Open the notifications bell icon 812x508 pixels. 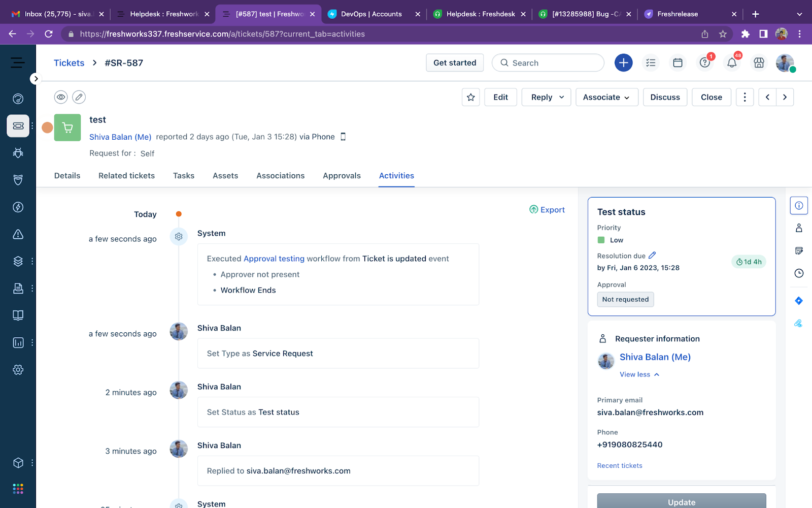pyautogui.click(x=732, y=62)
